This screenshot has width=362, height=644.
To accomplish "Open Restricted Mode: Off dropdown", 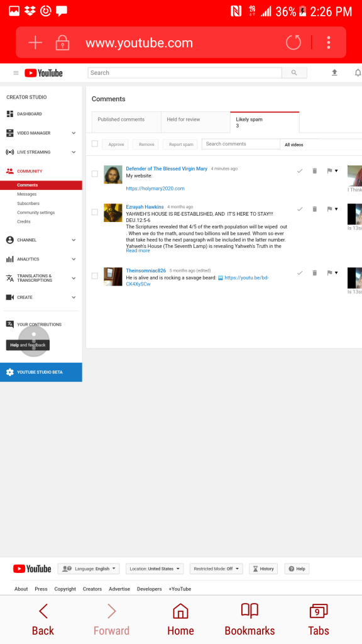I will tap(216, 569).
